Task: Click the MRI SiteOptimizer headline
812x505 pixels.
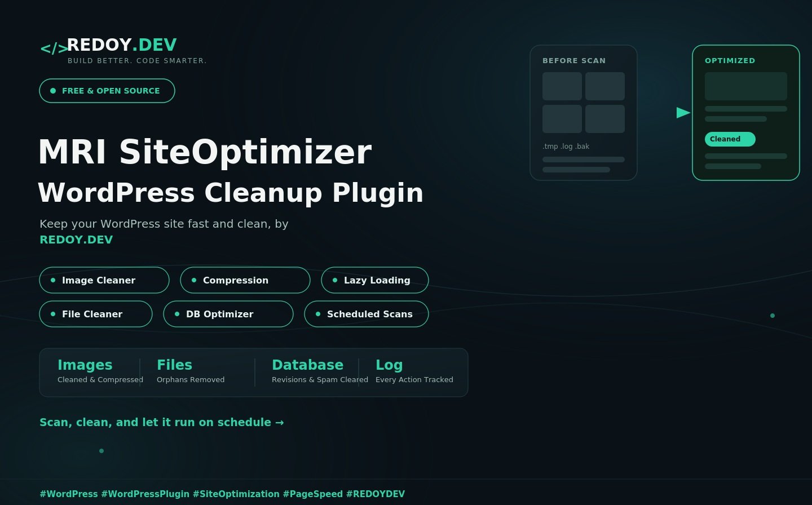Action: (205, 152)
